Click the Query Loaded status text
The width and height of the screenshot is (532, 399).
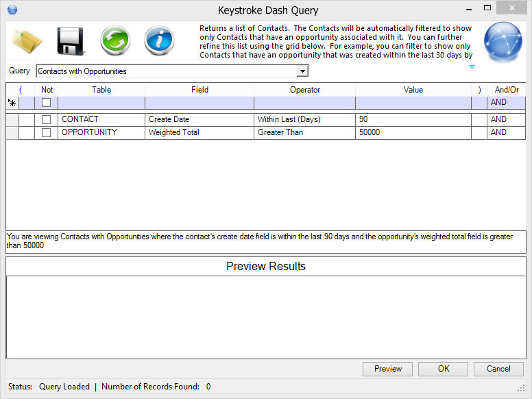tap(64, 387)
